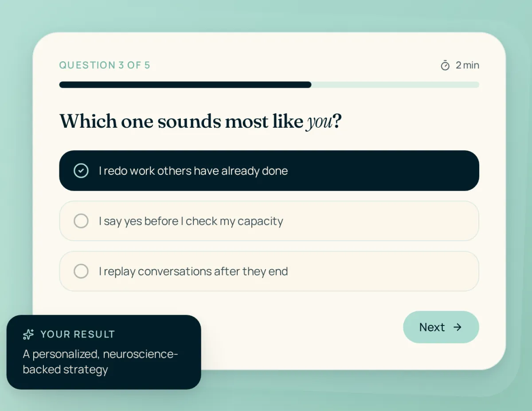Image resolution: width=532 pixels, height=411 pixels.
Task: Click the 'Your Result' heading text
Action: pos(78,334)
